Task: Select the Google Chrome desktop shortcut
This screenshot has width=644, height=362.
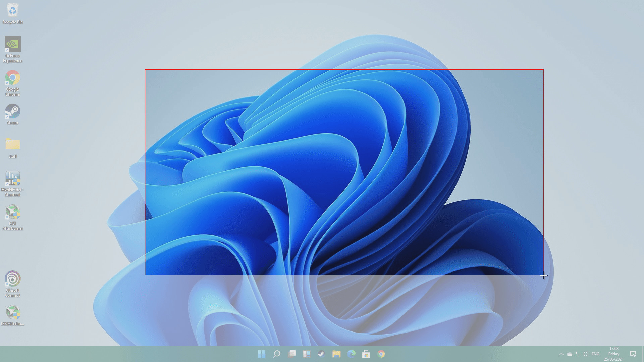Action: (12, 83)
